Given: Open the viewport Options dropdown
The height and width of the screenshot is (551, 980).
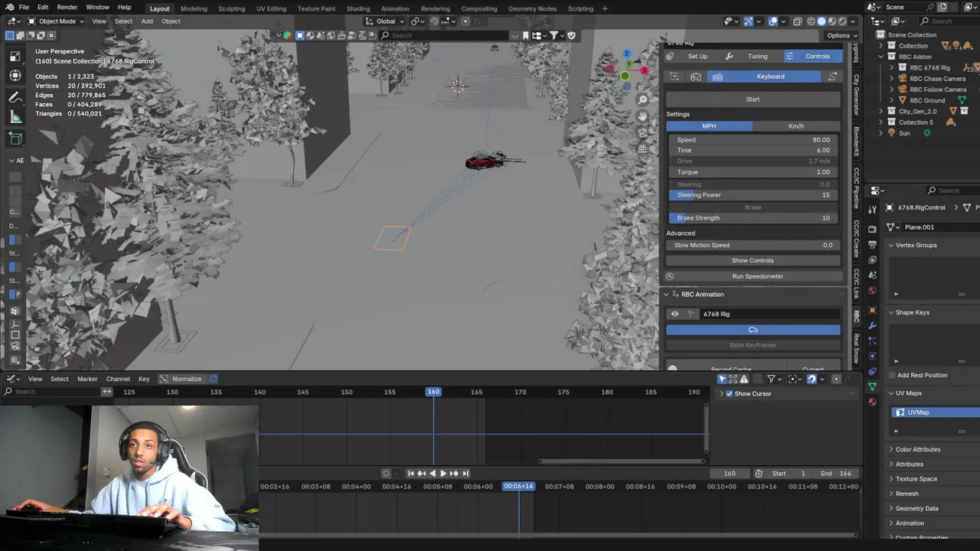Looking at the screenshot, I should 841,35.
